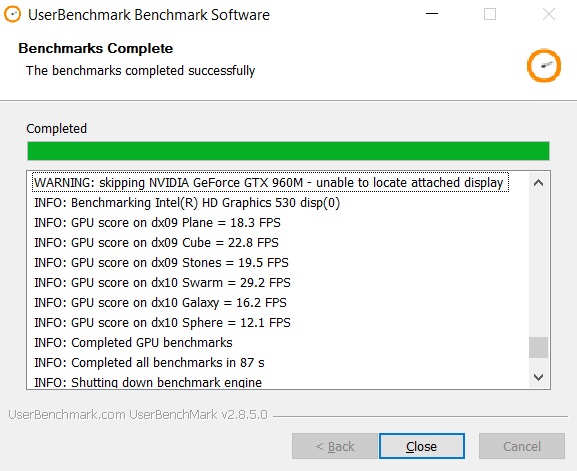
Task: Click the Close button
Action: [422, 446]
